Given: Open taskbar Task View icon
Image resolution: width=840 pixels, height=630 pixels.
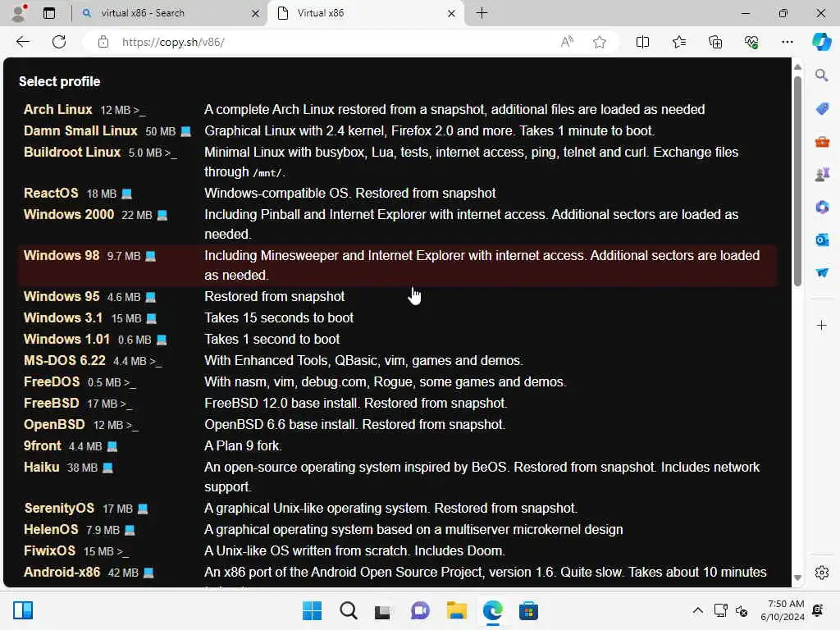Looking at the screenshot, I should pyautogui.click(x=382, y=610).
